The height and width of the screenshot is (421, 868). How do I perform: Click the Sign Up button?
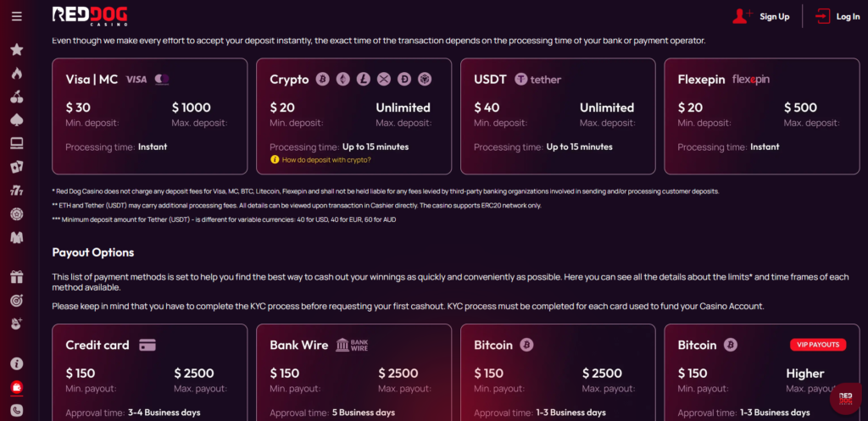click(761, 17)
